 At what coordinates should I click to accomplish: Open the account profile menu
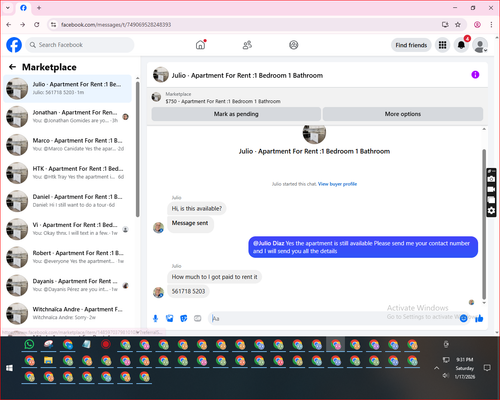pos(480,45)
